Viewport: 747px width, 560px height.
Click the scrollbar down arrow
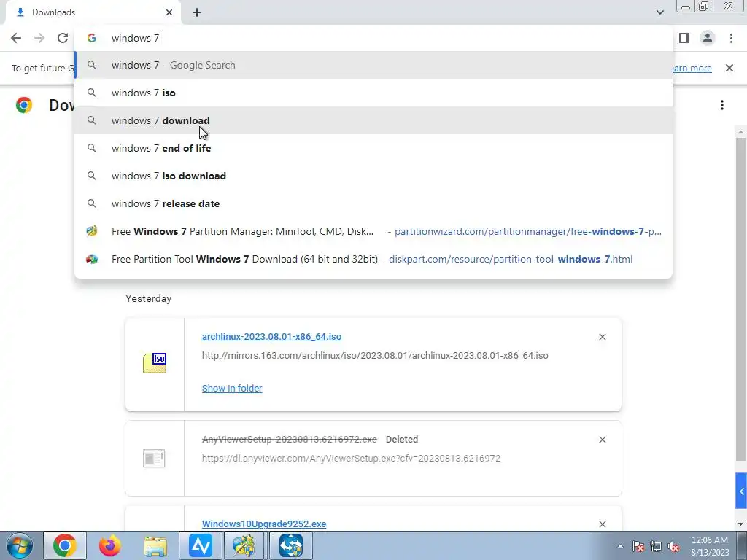[x=740, y=524]
